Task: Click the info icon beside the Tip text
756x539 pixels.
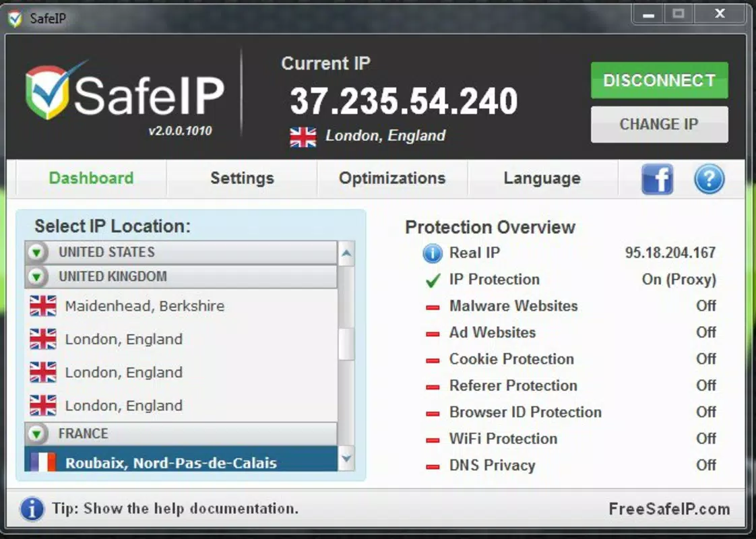Action: pos(32,509)
